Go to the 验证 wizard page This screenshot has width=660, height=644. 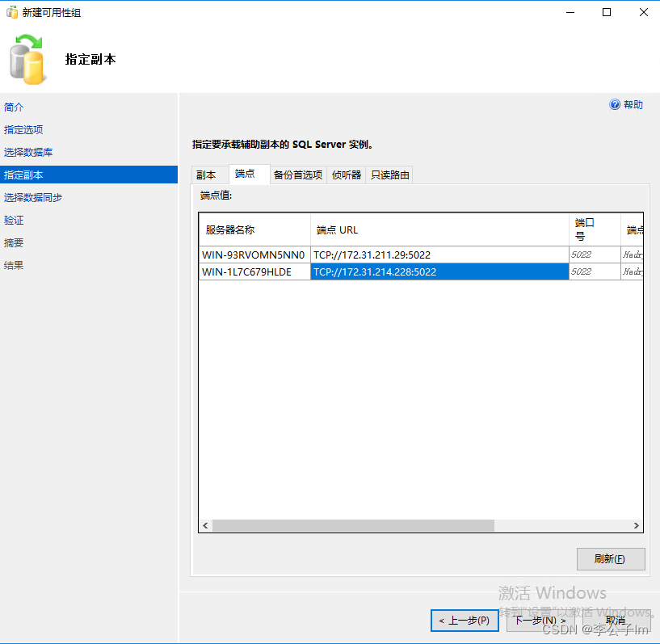tap(14, 220)
